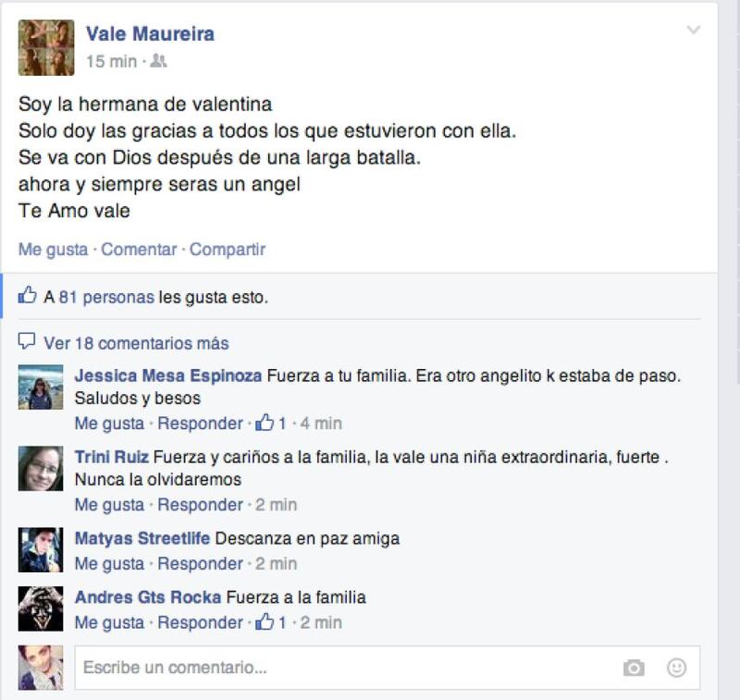
Task: Reply to Jessica Mesa Espinoza's comment
Action: [200, 424]
